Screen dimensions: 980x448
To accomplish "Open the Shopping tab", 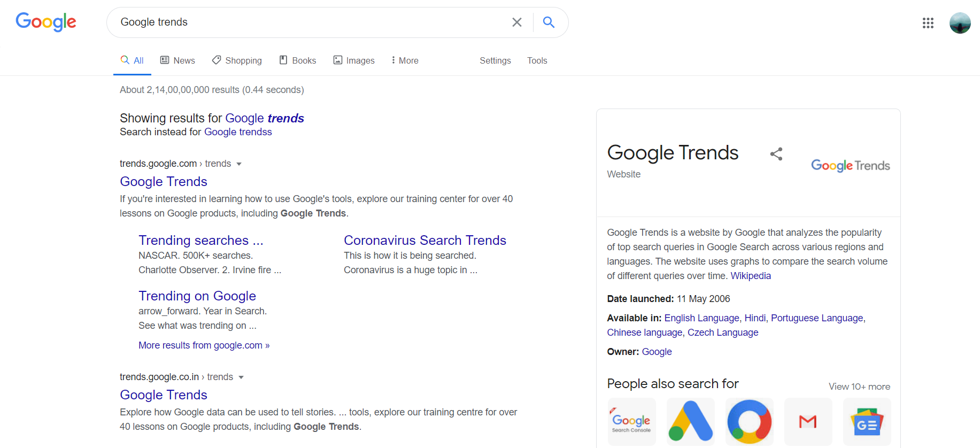I will 237,60.
